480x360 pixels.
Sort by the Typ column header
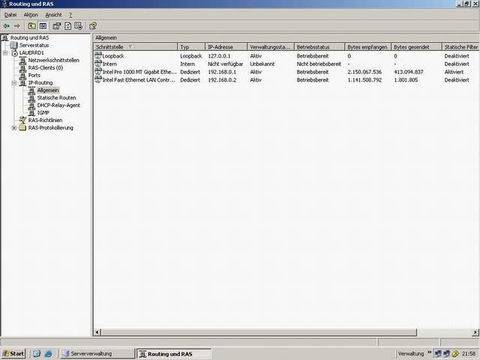coord(191,47)
